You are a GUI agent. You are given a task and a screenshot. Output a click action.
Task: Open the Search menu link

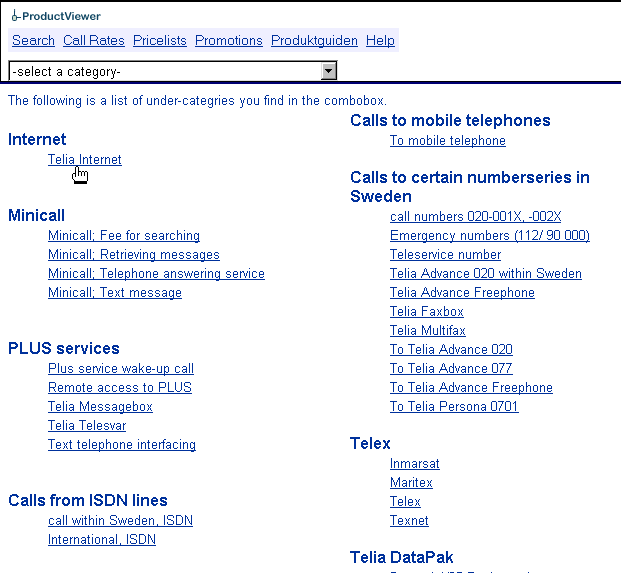coord(33,40)
